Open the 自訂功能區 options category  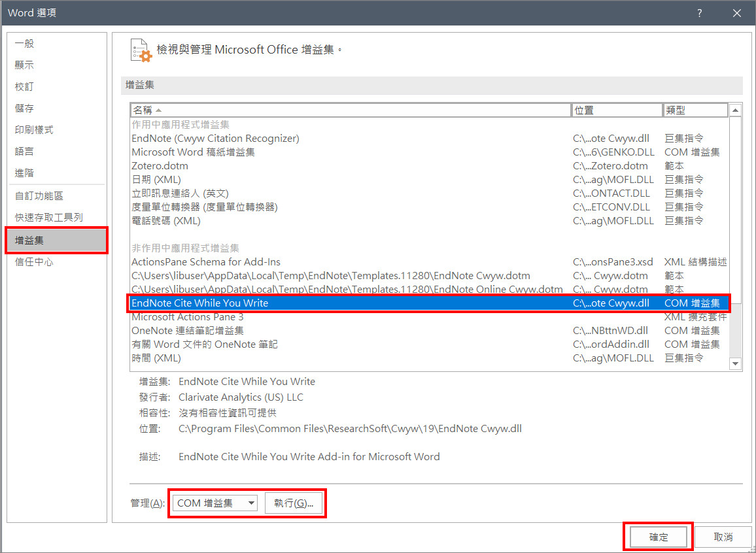57,196
